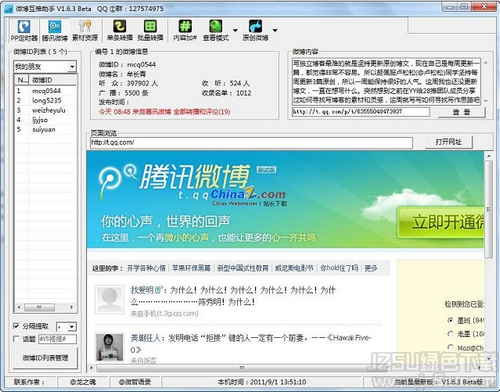Image resolution: width=500 pixels, height=392 pixels.
Task: Enable the 话题 topic checkbox
Action: click(16, 339)
